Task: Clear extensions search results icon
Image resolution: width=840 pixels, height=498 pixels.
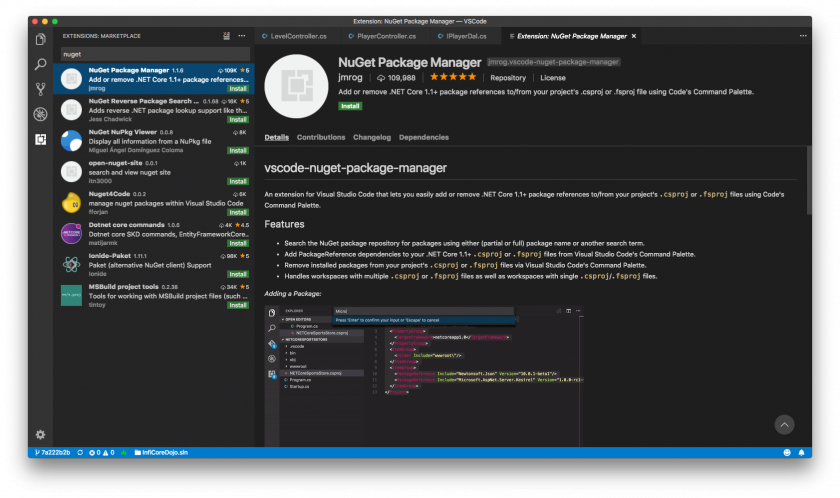Action: [x=226, y=36]
